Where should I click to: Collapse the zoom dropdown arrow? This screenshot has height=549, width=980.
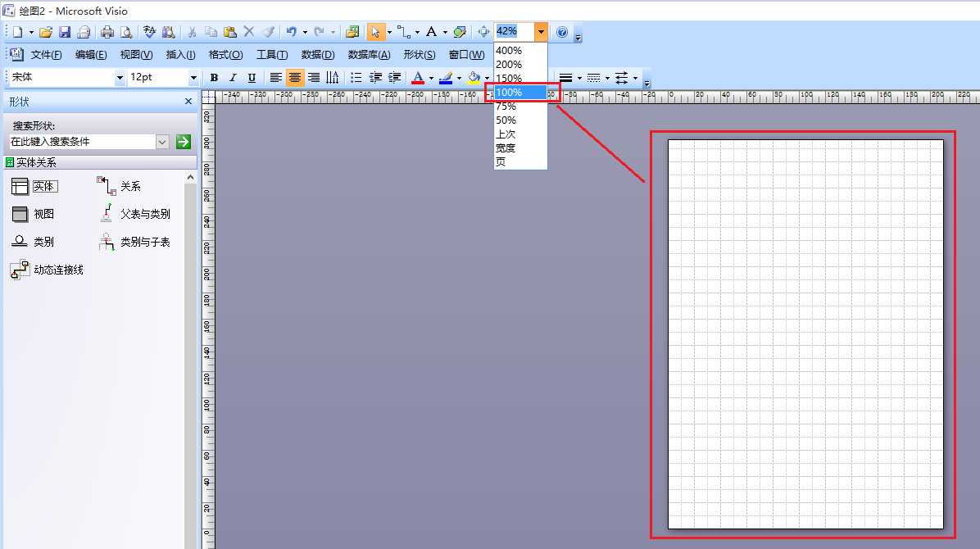pyautogui.click(x=541, y=31)
